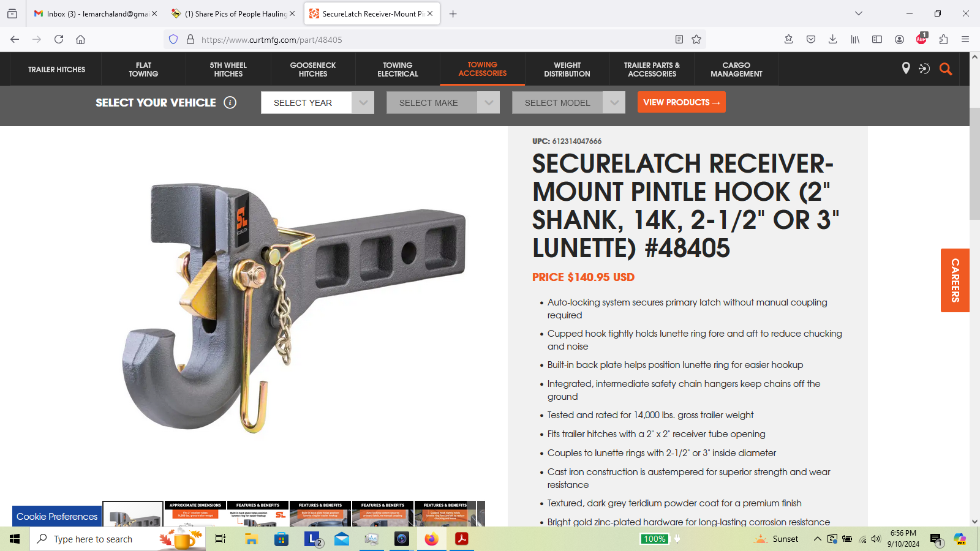Bookmark this page with the star icon
The height and width of the screenshot is (551, 980).
pos(696,39)
